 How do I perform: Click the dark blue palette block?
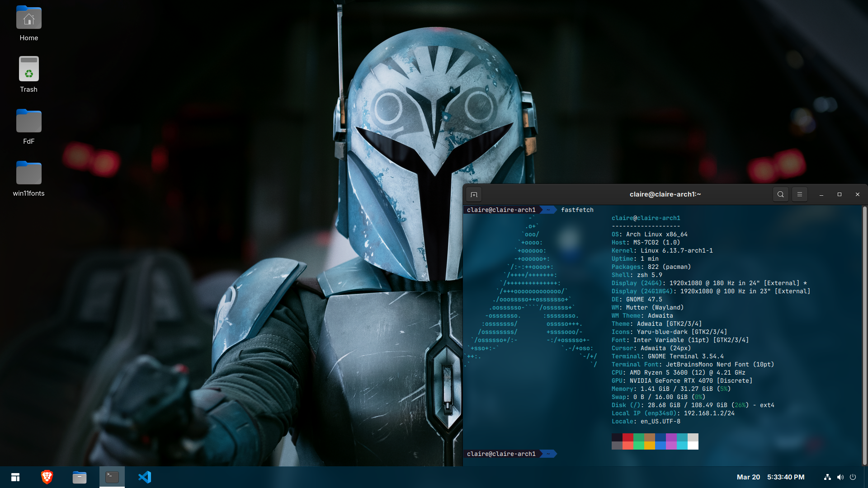660,437
